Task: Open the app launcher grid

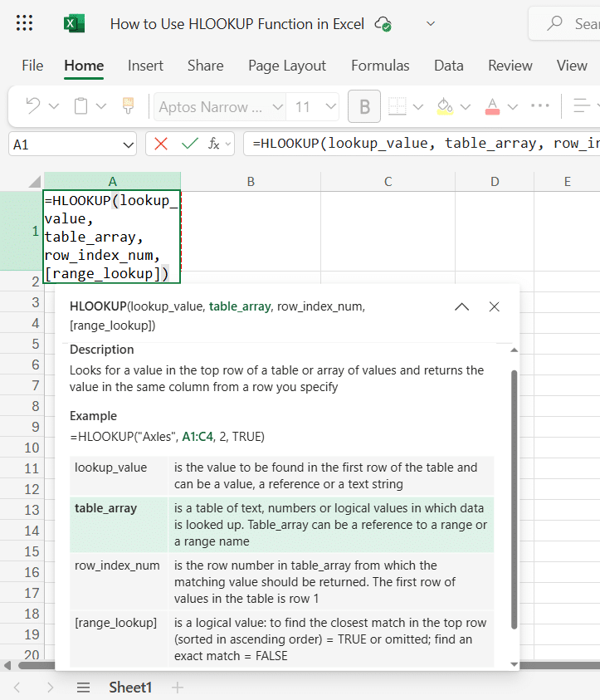Action: (25, 24)
